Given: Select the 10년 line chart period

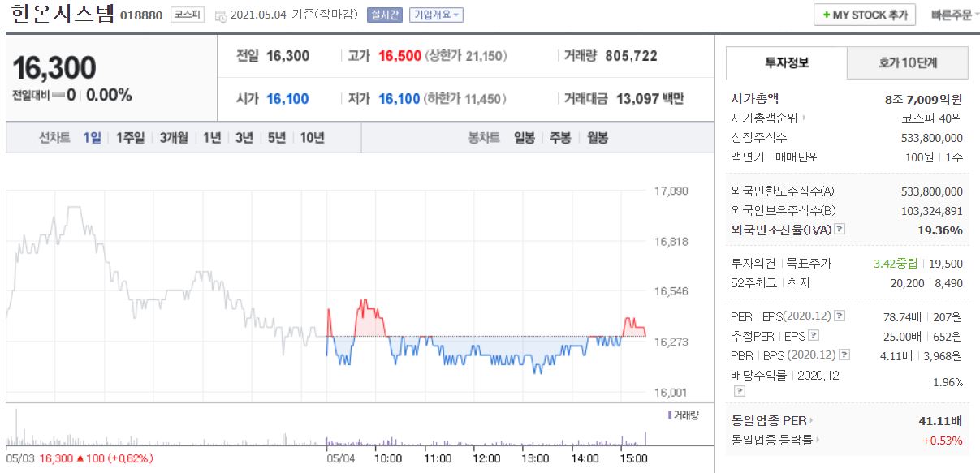Looking at the screenshot, I should (312, 138).
